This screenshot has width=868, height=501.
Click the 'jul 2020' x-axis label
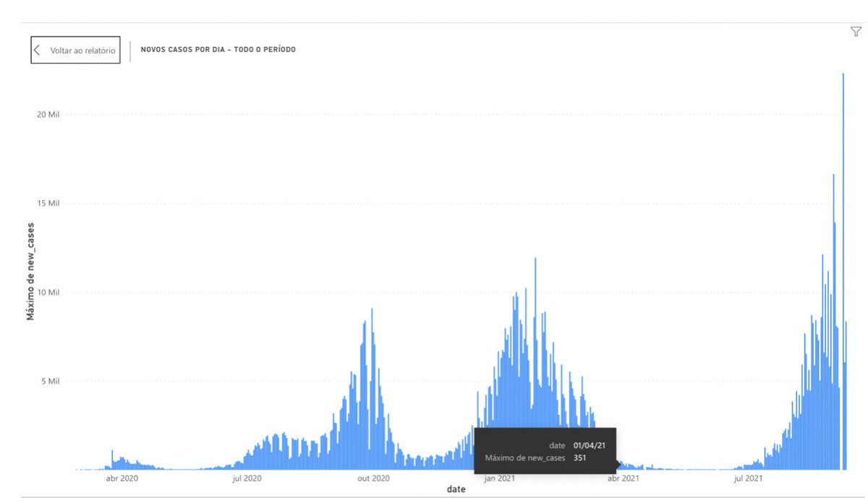coord(247,479)
